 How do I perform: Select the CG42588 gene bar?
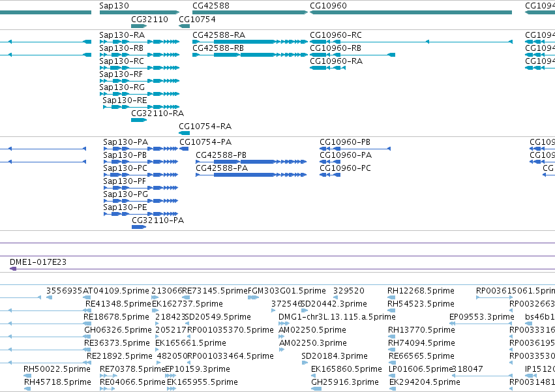click(250, 12)
